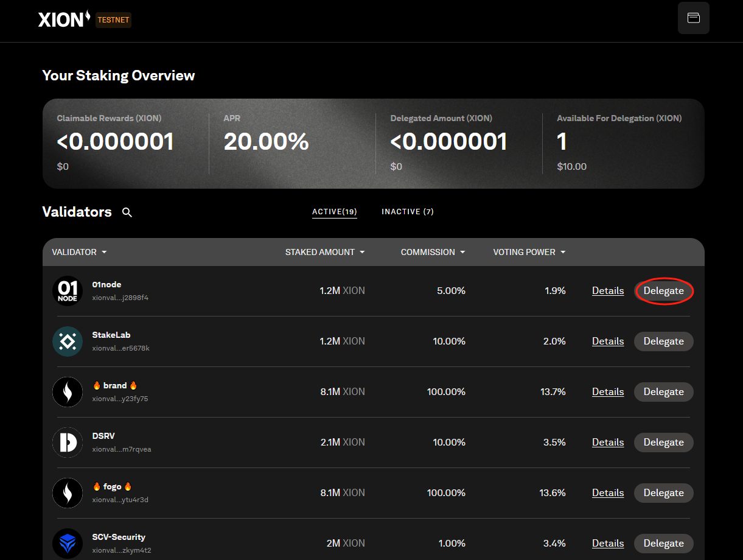Screen dimensions: 743x560
Task: Click address xionval...m7rqvea
Action: point(122,450)
